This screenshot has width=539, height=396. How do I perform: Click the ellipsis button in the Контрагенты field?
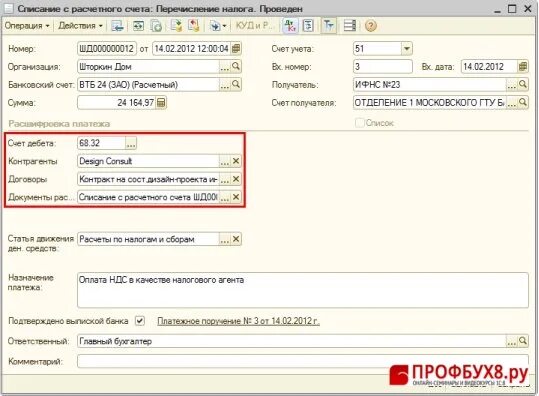tap(224, 161)
